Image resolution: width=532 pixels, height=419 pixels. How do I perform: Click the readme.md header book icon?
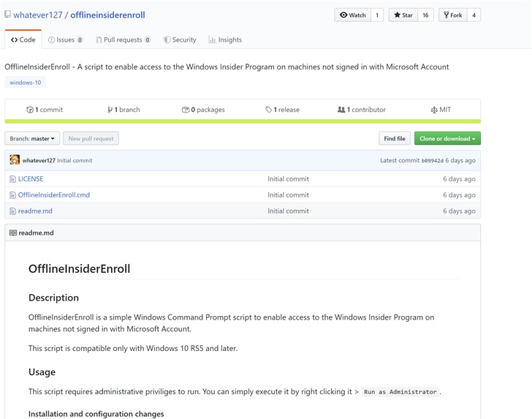pos(13,233)
